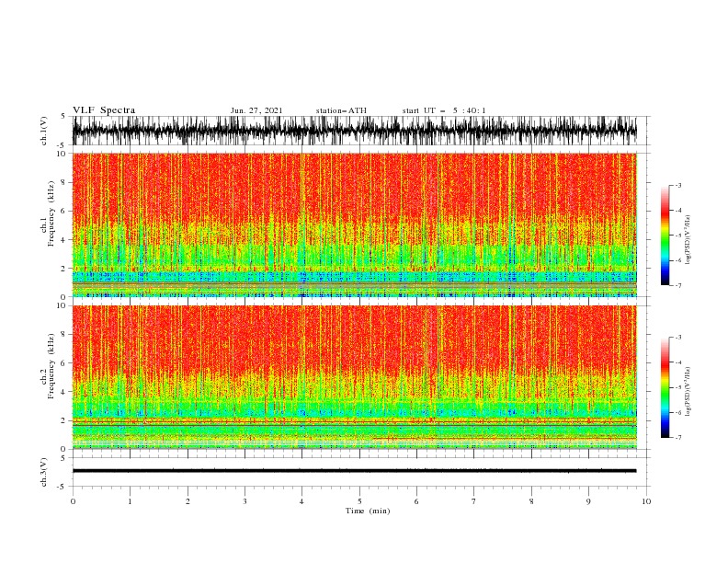Click the '-3' label on ch.1 colorbar
The width and height of the screenshot is (728, 563).
pos(678,185)
